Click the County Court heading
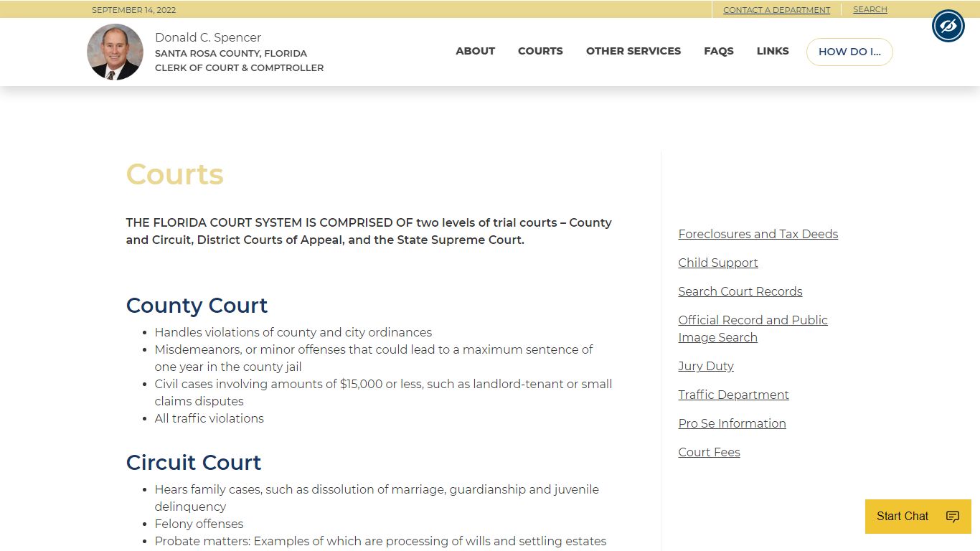 point(197,306)
